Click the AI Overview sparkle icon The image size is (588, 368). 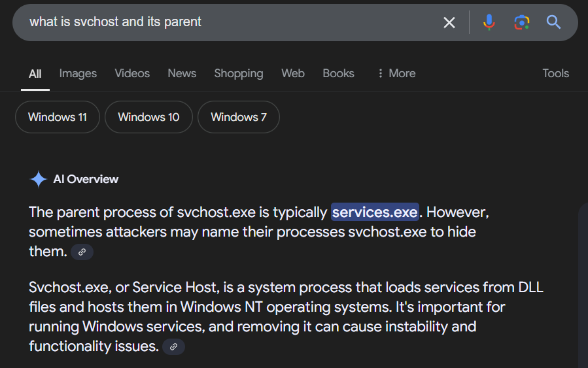click(x=38, y=179)
